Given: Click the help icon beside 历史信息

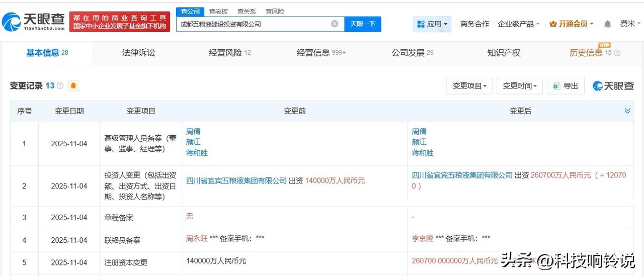Looking at the screenshot, I should [617, 53].
